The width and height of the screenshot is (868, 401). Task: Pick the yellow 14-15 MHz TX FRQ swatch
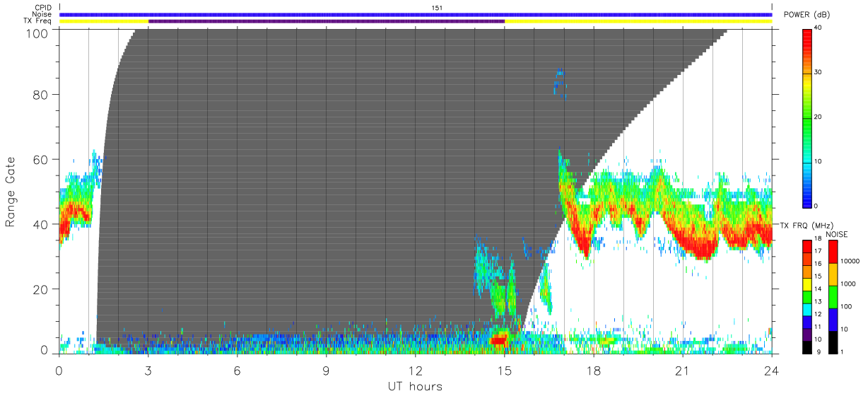tap(807, 284)
